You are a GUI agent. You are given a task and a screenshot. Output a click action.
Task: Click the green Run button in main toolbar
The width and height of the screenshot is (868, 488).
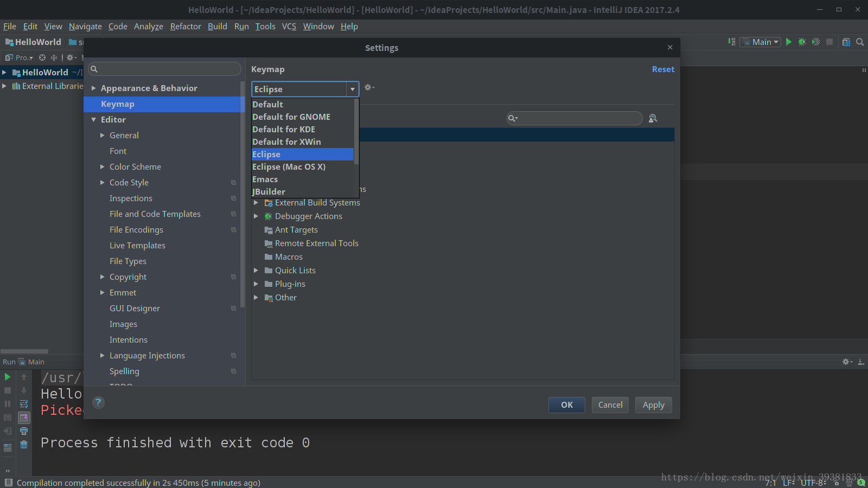789,42
